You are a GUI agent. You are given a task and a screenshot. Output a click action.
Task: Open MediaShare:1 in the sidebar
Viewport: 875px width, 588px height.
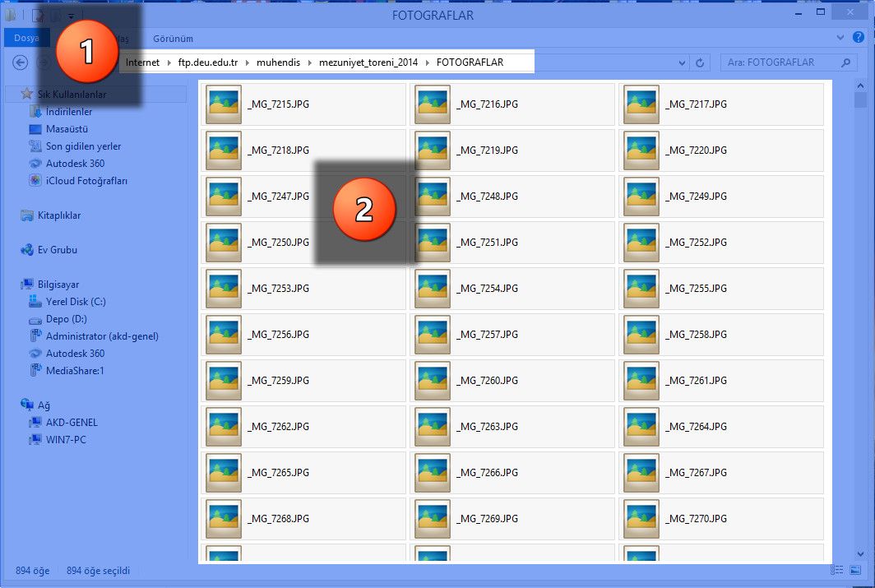point(75,371)
